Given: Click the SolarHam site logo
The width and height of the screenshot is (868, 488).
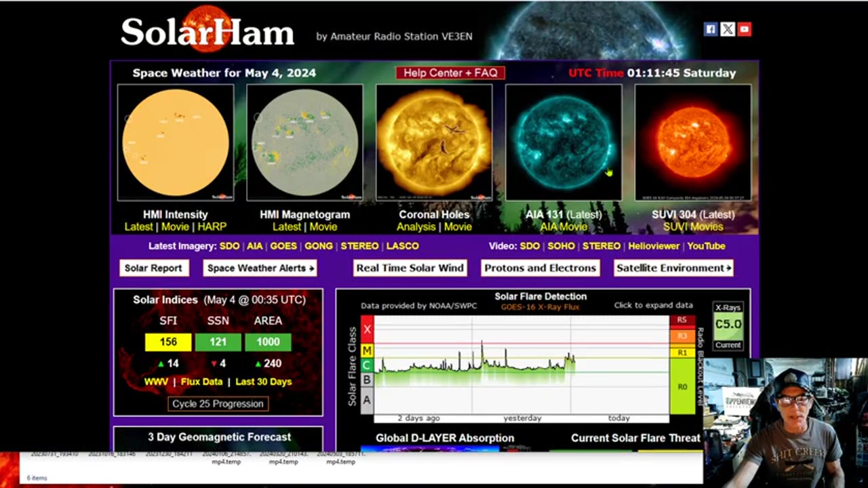Looking at the screenshot, I should (208, 32).
